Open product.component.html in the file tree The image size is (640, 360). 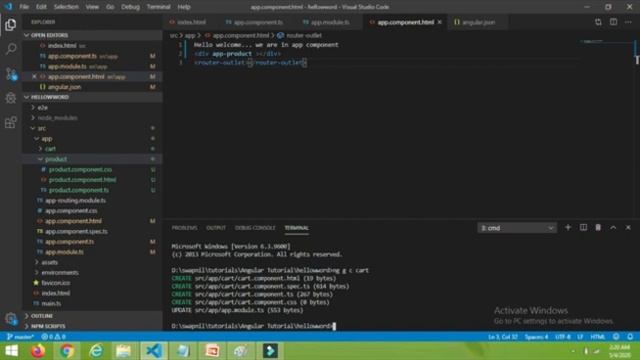[82, 180]
